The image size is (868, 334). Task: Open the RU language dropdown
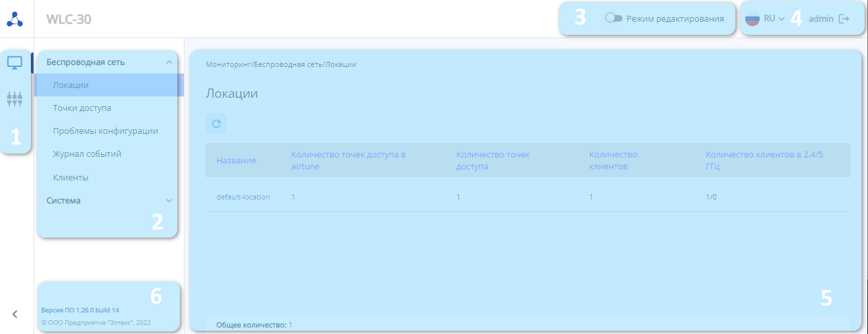click(x=775, y=19)
